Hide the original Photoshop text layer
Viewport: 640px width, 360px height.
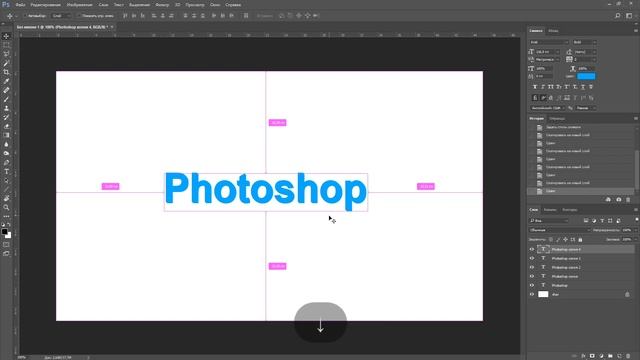[532, 285]
